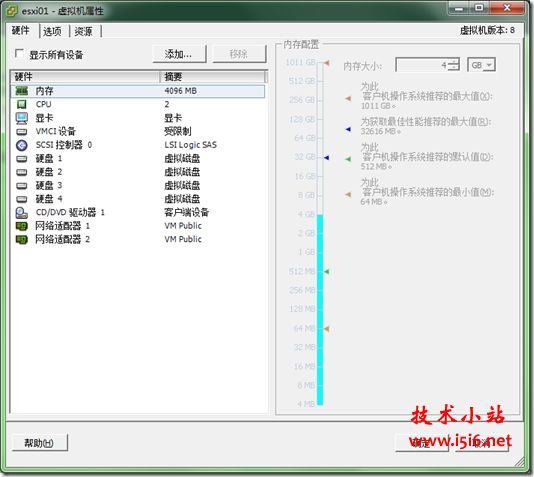Select the 网络适配器 2 card icon
The image size is (534, 477).
(x=22, y=240)
